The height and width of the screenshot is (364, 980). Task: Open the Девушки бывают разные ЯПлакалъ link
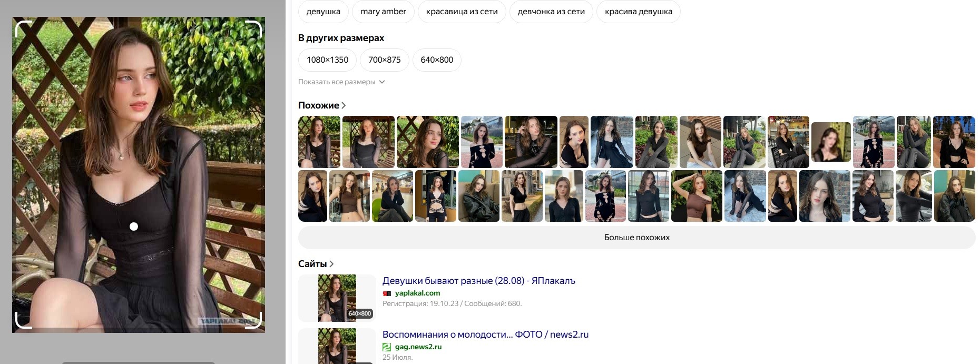479,281
